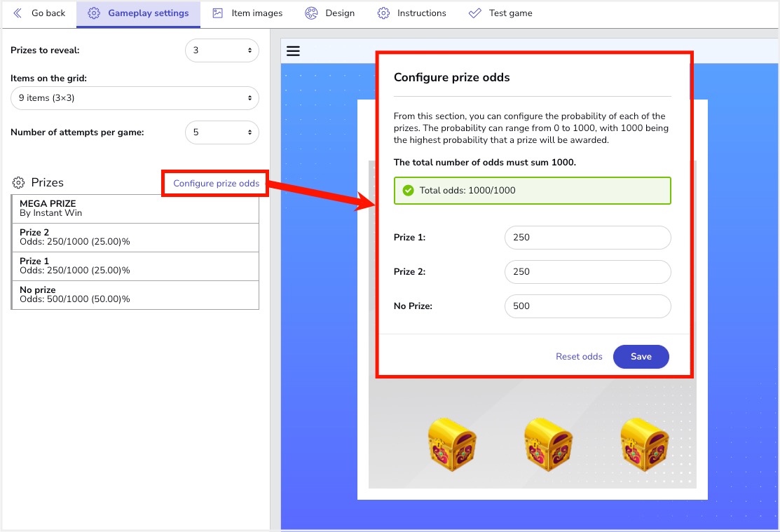This screenshot has height=532, width=780.
Task: Go to the Instructions tab
Action: pos(412,13)
